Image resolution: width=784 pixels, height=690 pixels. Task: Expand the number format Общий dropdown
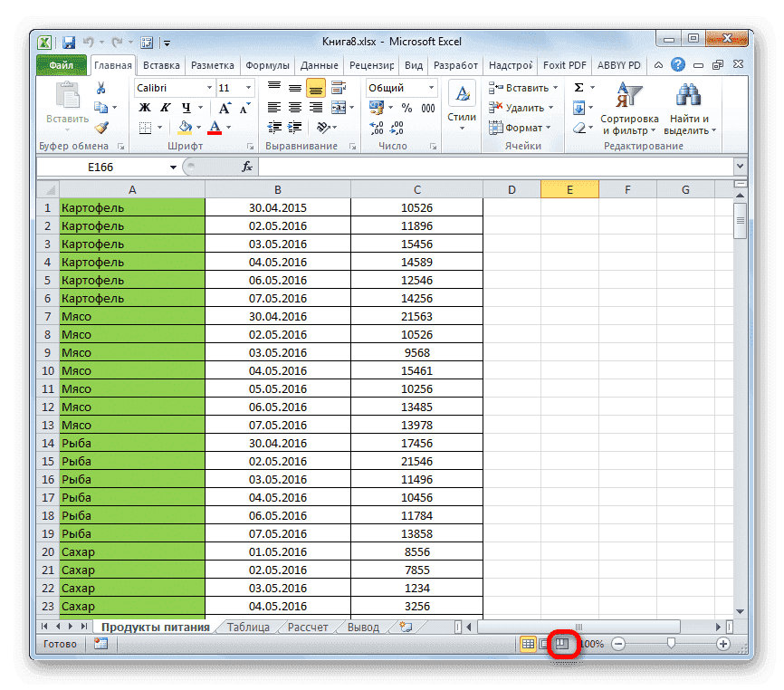(x=431, y=88)
